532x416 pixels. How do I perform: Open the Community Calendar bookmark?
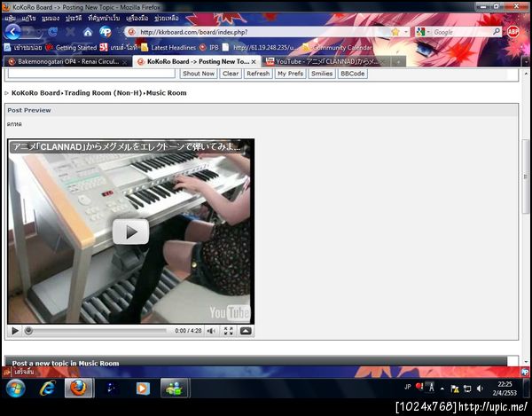337,48
